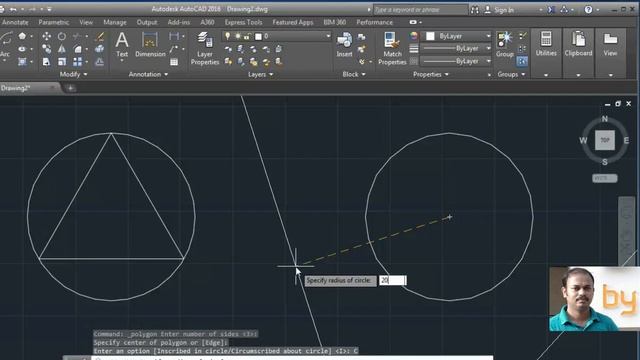Select the Rectangular Array tool icon
Viewport: 640px width, 360px height.
(77, 62)
